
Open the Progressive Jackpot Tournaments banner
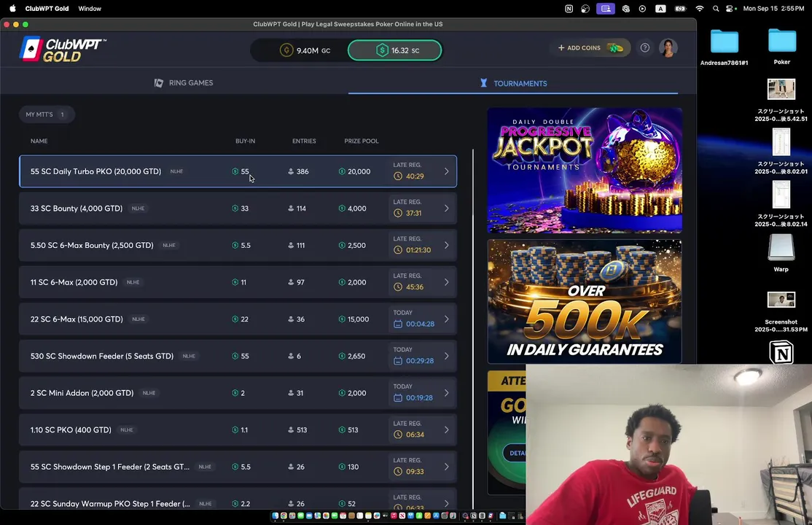tap(585, 171)
